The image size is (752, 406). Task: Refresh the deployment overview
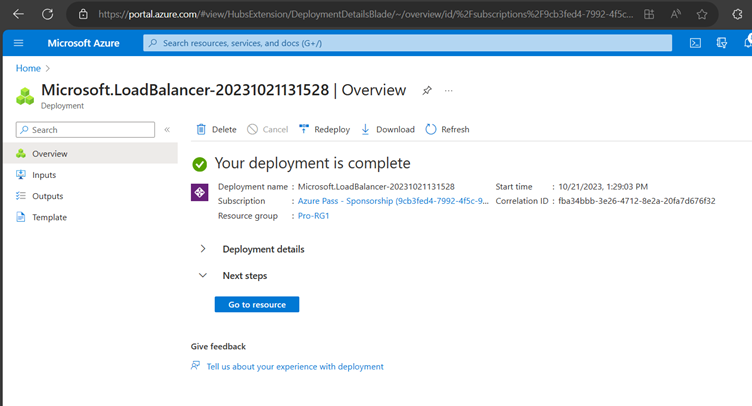click(447, 129)
